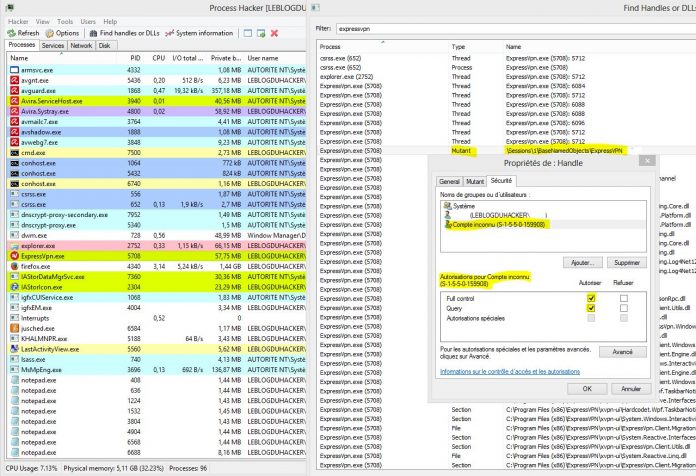Toggle Query Autoriser checkbox
This screenshot has width=696, height=476.
pos(591,308)
